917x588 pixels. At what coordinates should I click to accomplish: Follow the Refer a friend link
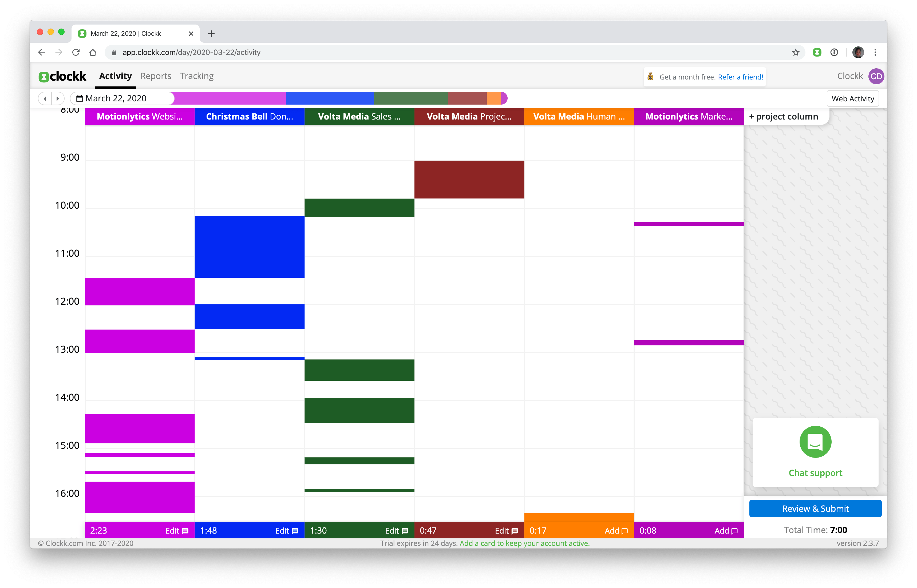click(740, 77)
